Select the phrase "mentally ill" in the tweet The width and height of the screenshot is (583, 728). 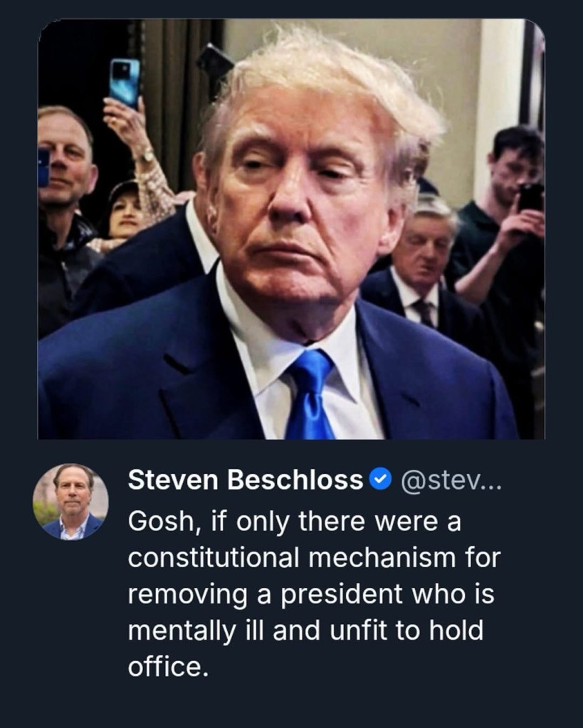[x=197, y=631]
